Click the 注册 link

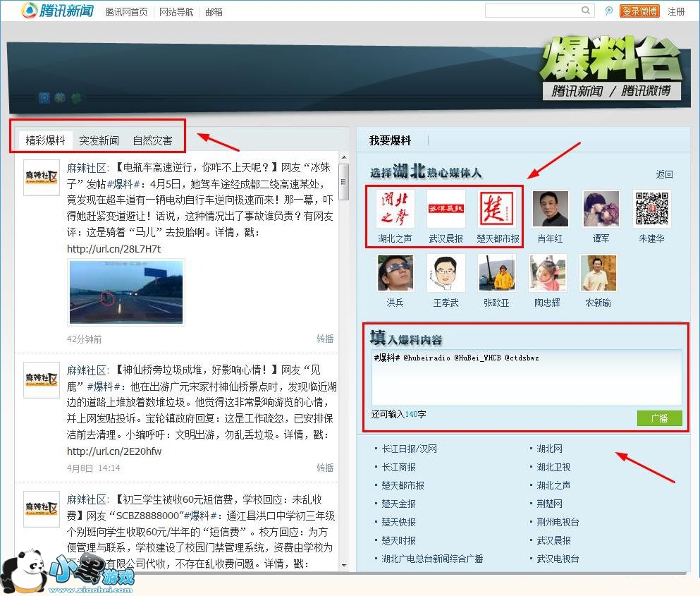(x=676, y=11)
